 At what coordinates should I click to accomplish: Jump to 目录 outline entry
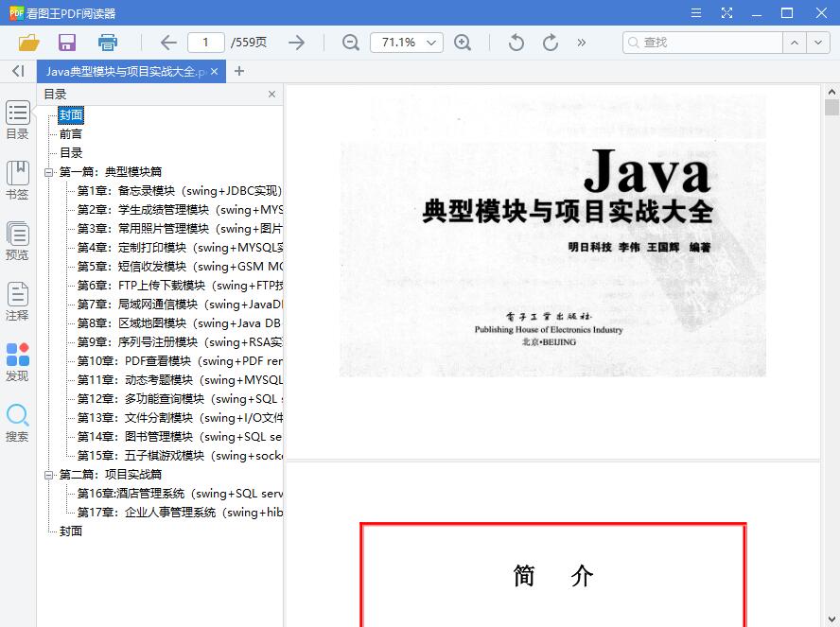coord(71,153)
